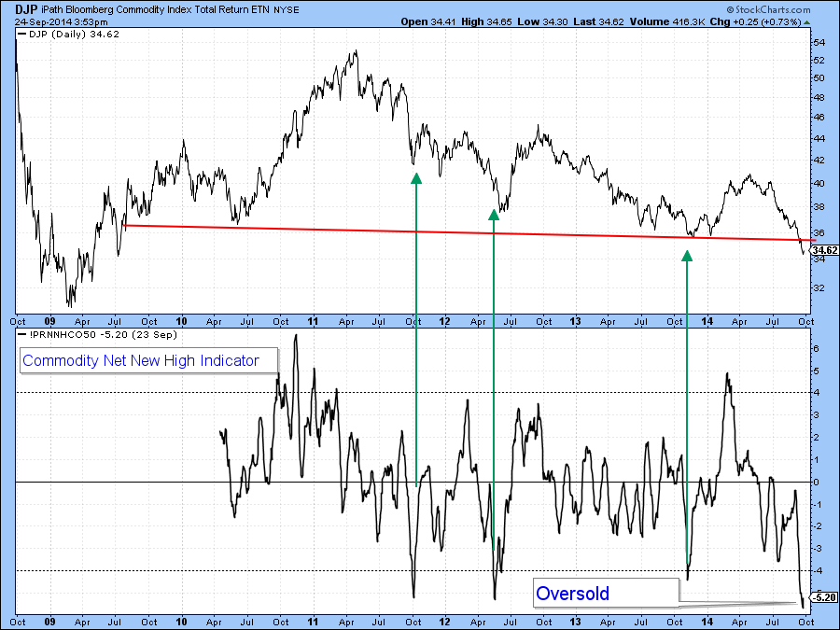Viewport: 840px width, 630px height.
Task: Click the '11' year label under price chart
Action: point(313,321)
